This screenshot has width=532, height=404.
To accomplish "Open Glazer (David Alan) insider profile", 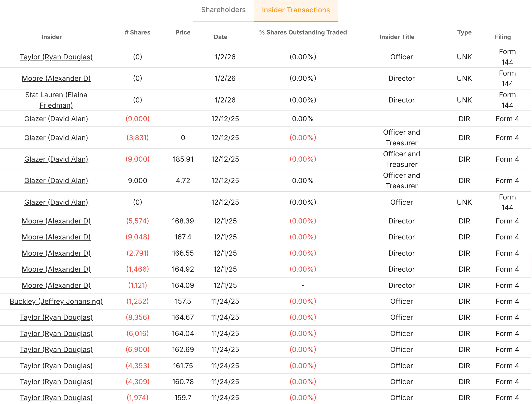I will click(x=56, y=118).
